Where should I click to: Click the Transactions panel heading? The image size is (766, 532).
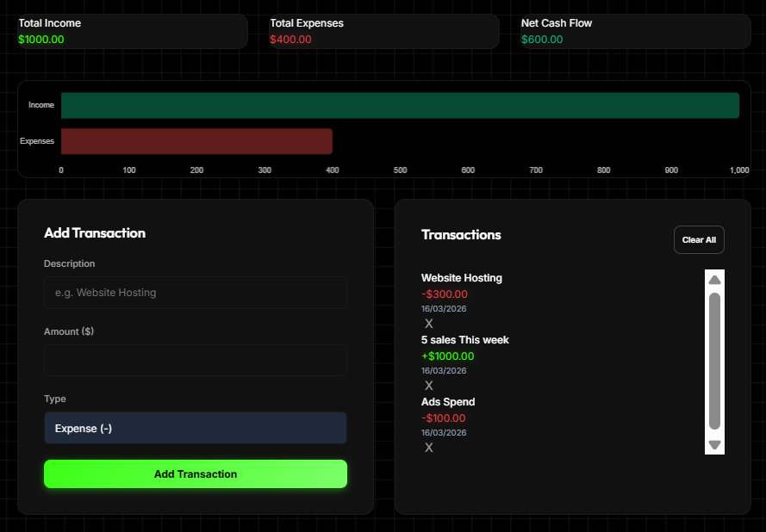(461, 235)
